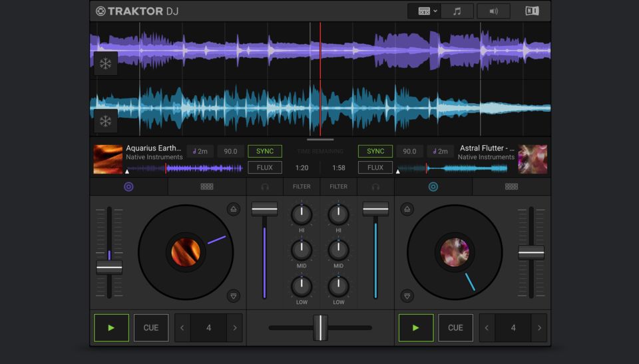Switch left deck to pads grid tab

(x=207, y=187)
